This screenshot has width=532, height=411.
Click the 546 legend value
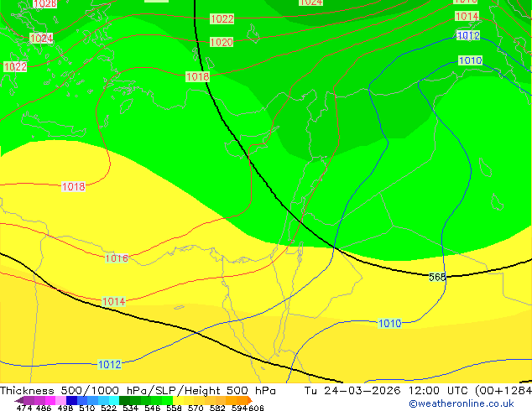click(152, 408)
